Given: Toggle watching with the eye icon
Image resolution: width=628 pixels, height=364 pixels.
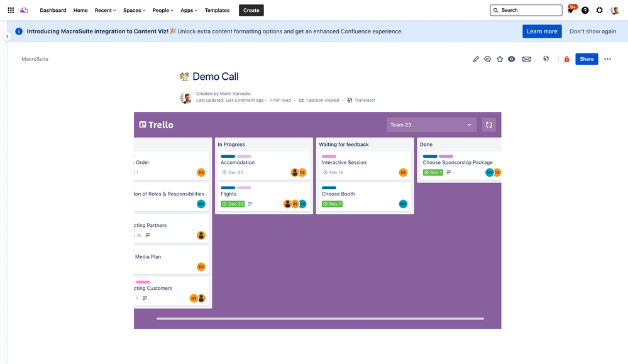Looking at the screenshot, I should coord(512,59).
